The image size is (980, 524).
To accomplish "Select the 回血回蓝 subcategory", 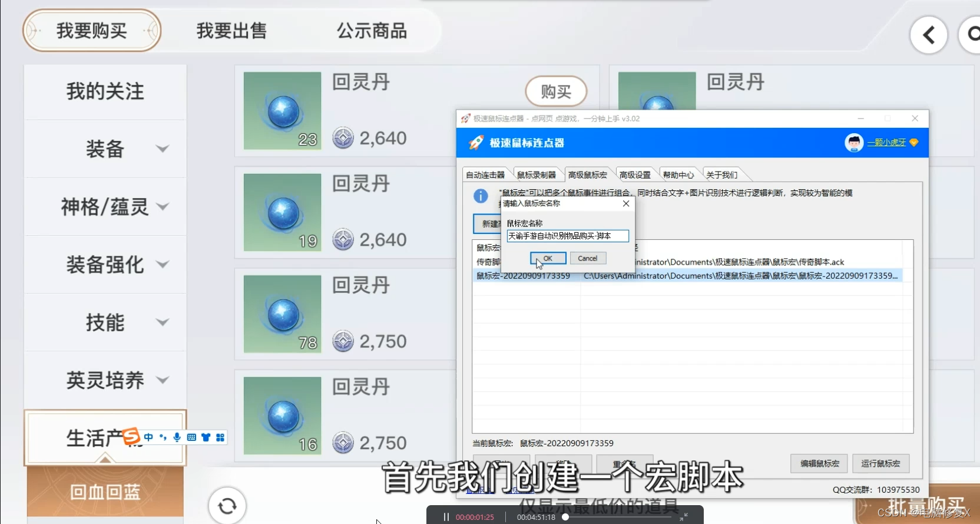I will 105,492.
